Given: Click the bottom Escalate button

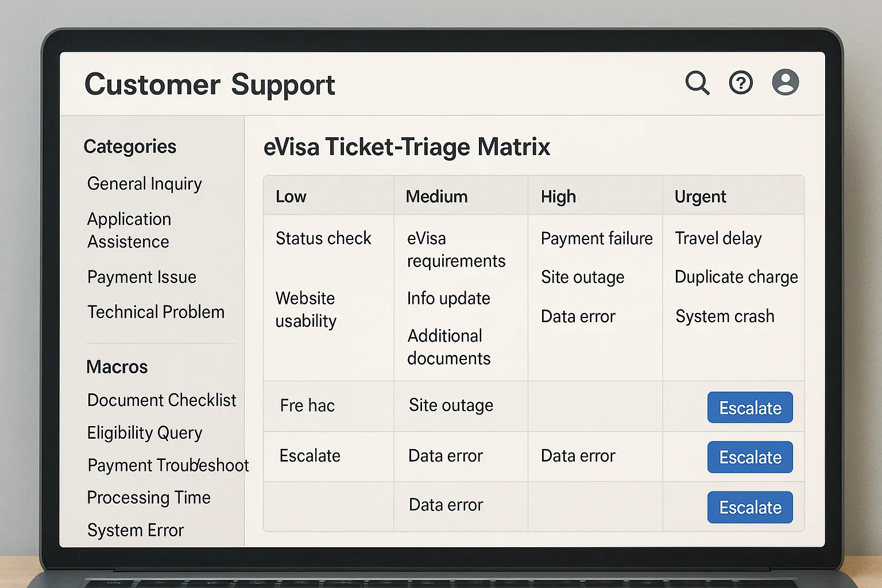Looking at the screenshot, I should click(750, 507).
